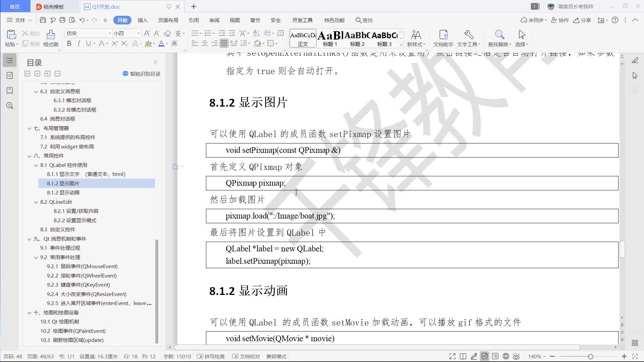Collapse the 9.2 common events section
The height and width of the screenshot is (362, 644).
point(36,257)
